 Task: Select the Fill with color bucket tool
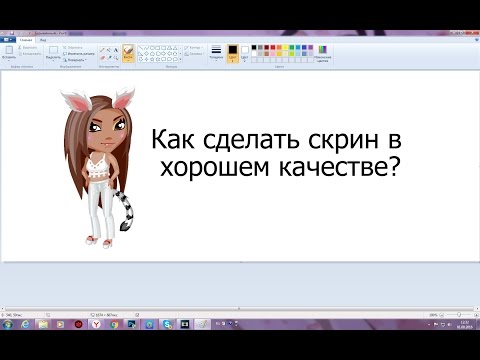coord(109,50)
